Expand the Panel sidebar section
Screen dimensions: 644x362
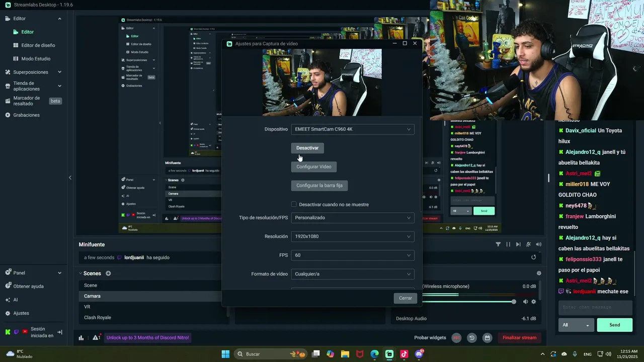pyautogui.click(x=59, y=273)
